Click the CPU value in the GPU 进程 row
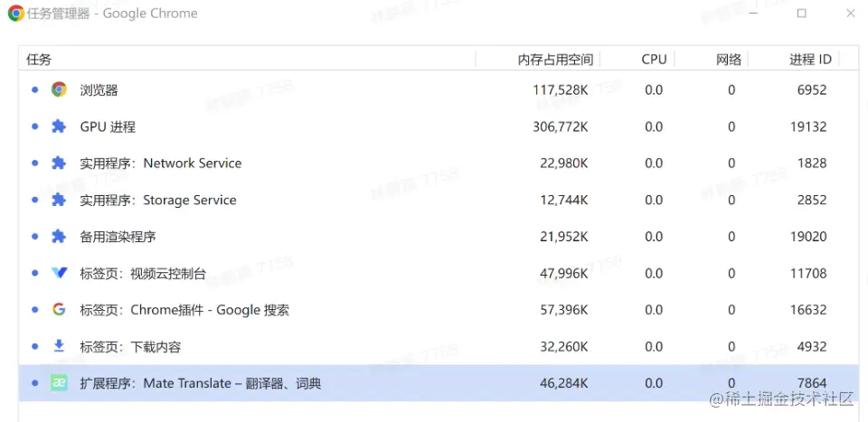 click(654, 127)
